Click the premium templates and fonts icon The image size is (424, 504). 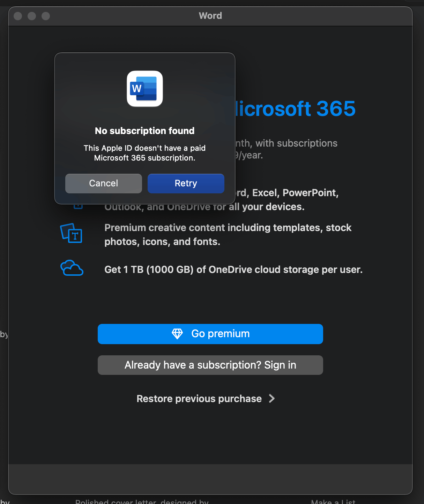coord(71,233)
